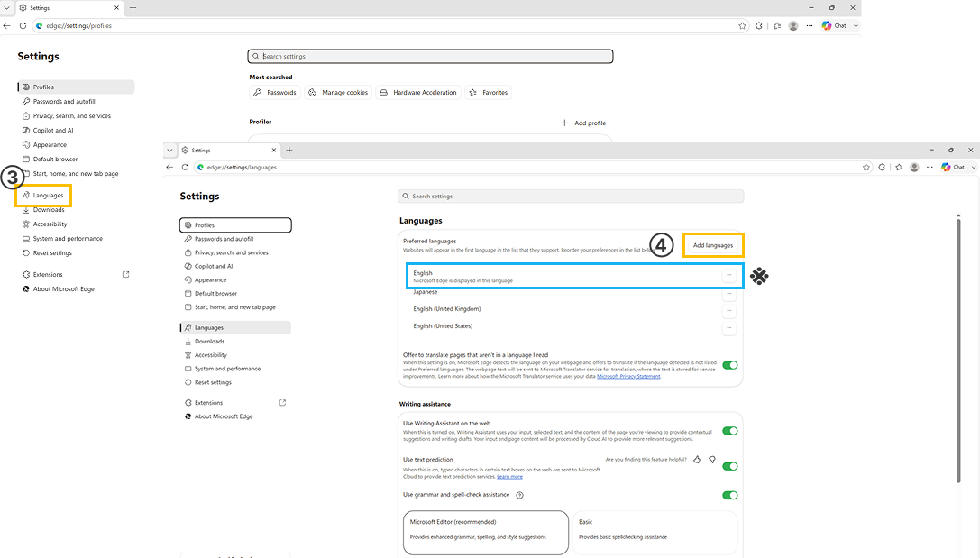The height and width of the screenshot is (558, 980).
Task: Toggle Use Writing Assistant on the web
Action: (730, 431)
